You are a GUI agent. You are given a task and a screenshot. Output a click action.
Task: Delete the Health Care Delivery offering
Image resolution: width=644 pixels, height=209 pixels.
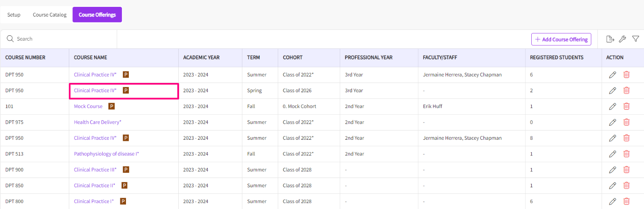pos(626,122)
